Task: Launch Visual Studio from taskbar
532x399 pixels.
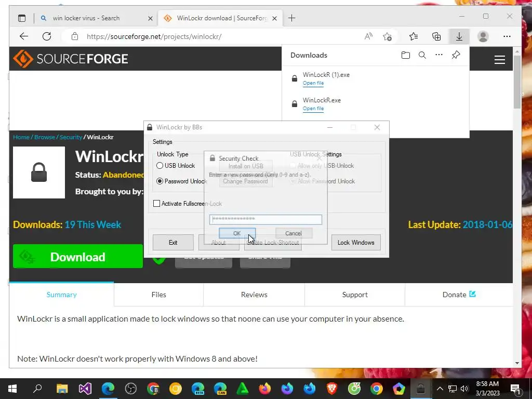Action: tap(85, 389)
